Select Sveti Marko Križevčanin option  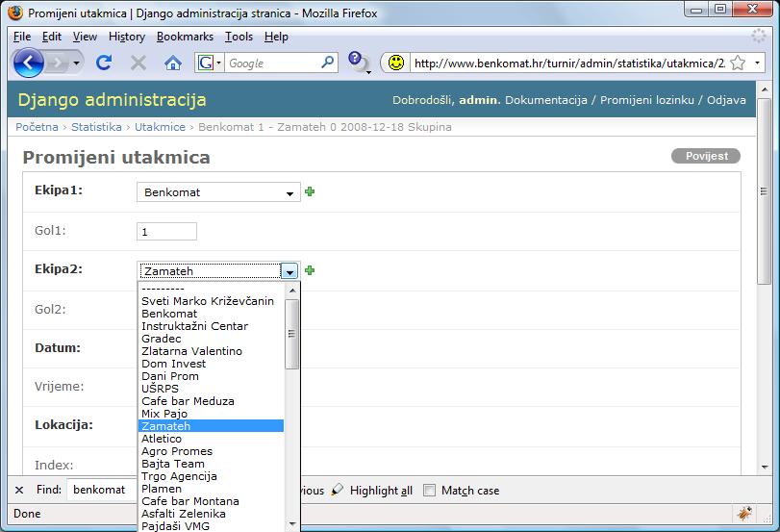point(212,301)
